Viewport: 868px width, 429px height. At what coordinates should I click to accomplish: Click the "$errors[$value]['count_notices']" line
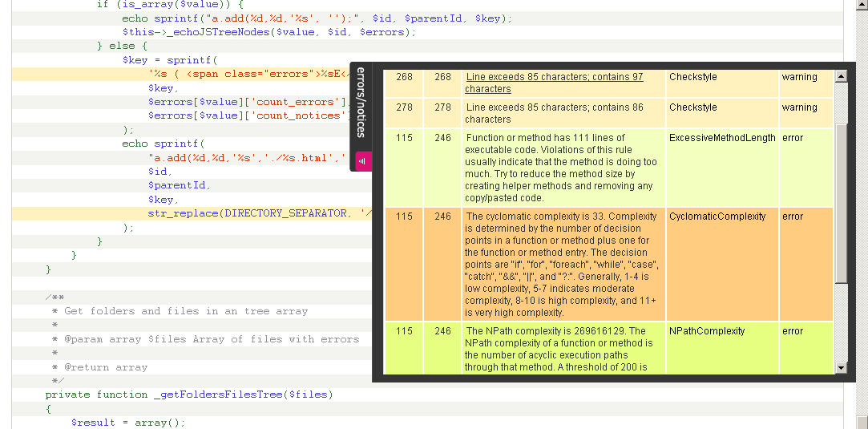(x=248, y=115)
